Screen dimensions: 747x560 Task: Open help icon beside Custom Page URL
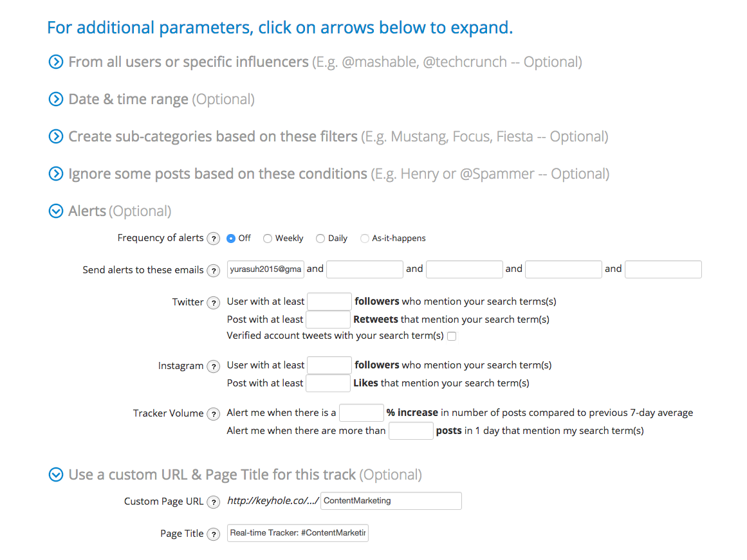[214, 502]
